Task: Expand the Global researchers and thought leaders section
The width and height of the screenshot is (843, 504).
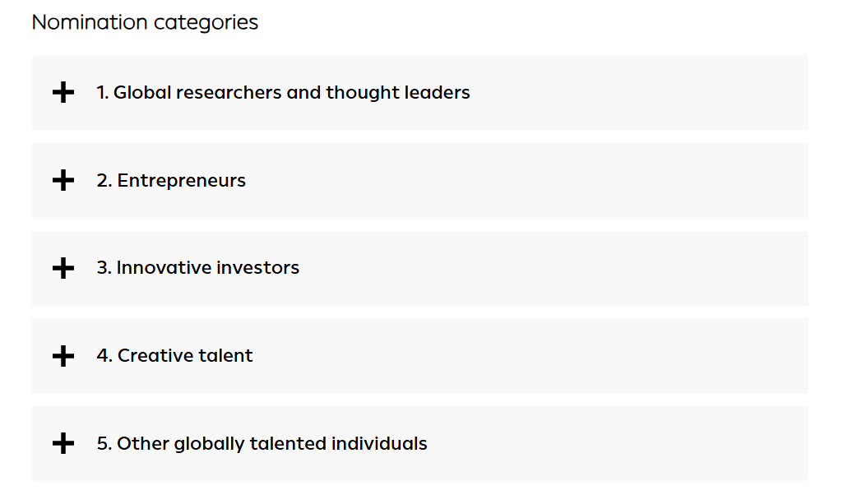Action: click(x=420, y=92)
